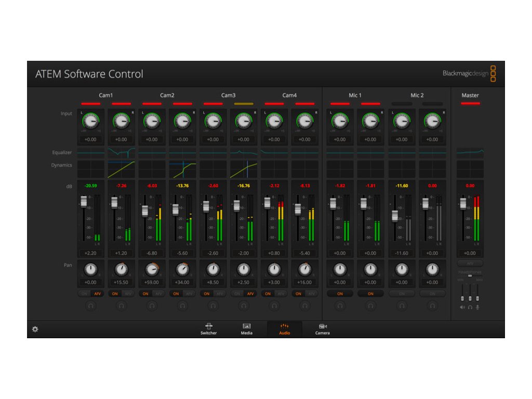Solo Cam2 right channel with headphone icon
Screen dimensions: 532x399
coord(182,305)
